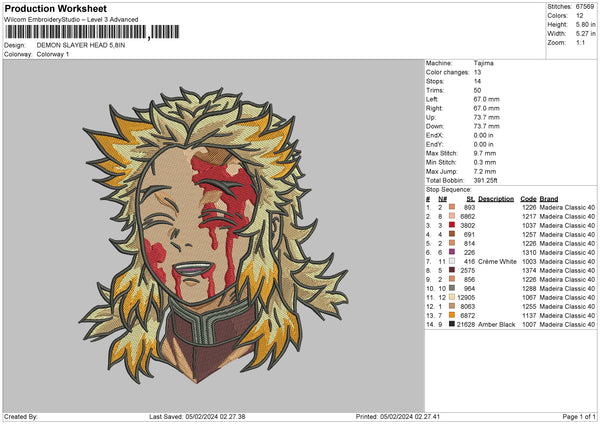The width and height of the screenshot is (600, 424).
Task: Click the Height value 5.80 in
Action: [x=585, y=24]
